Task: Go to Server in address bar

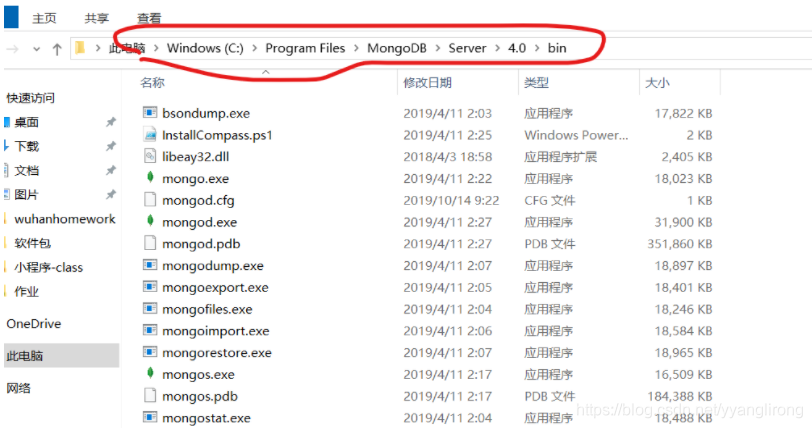Action: click(x=467, y=48)
